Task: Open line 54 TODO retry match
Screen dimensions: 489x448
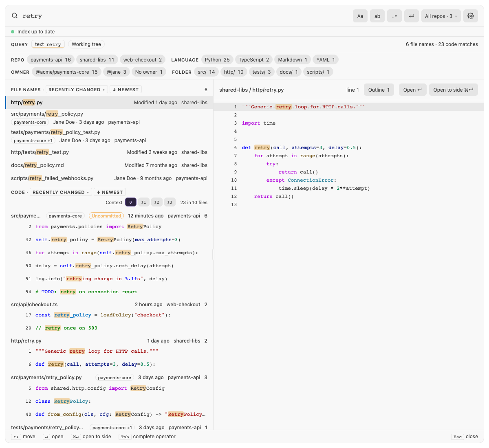Action: [109, 292]
